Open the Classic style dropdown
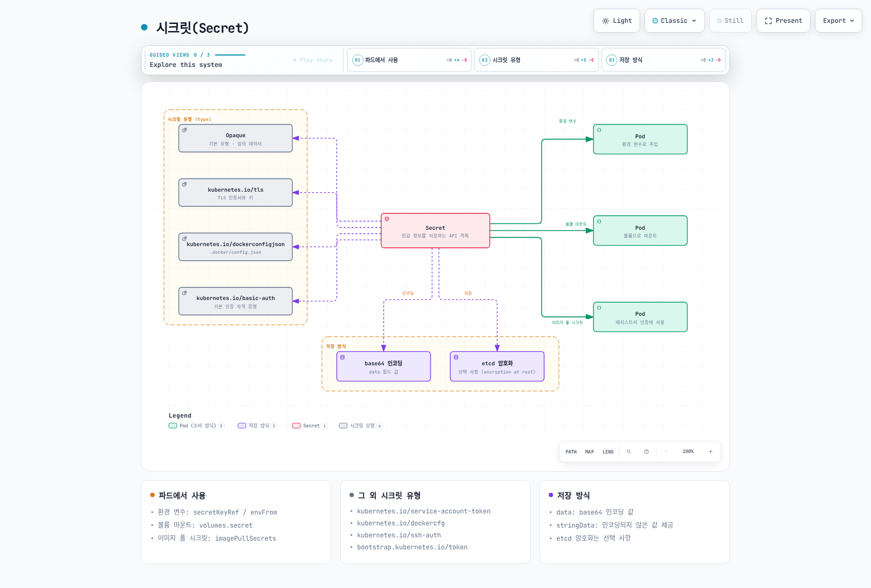Image resolution: width=871 pixels, height=588 pixels. 674,21
